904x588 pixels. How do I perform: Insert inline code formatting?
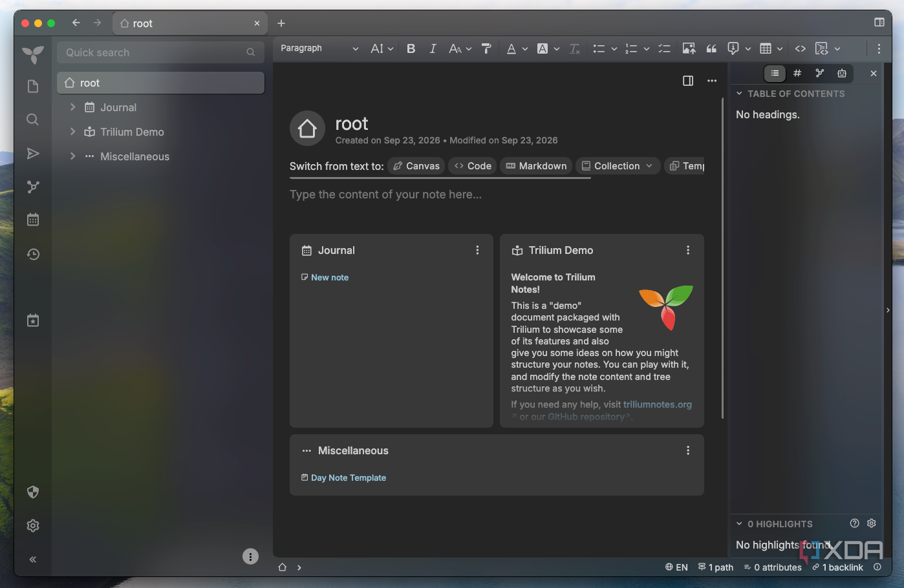click(x=800, y=48)
